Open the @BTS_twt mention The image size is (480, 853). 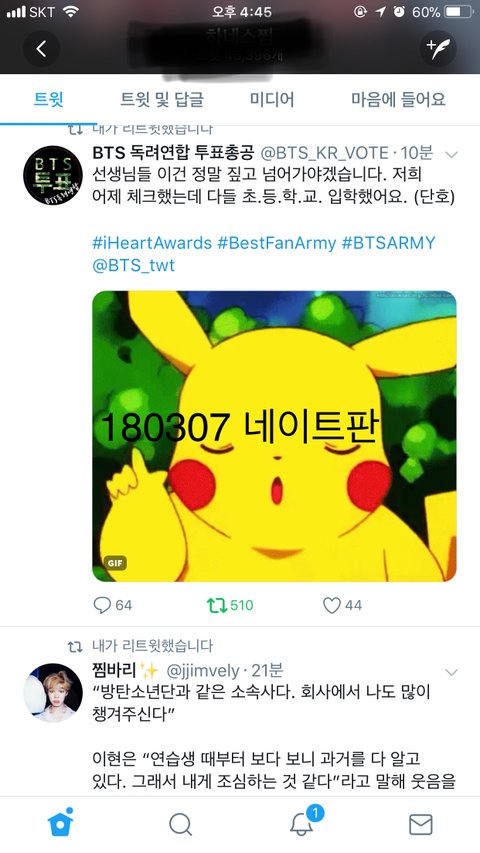click(x=134, y=265)
